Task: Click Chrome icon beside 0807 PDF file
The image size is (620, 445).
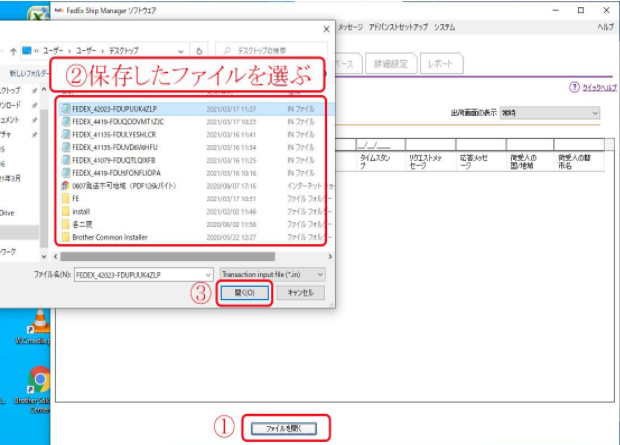Action: [65, 186]
